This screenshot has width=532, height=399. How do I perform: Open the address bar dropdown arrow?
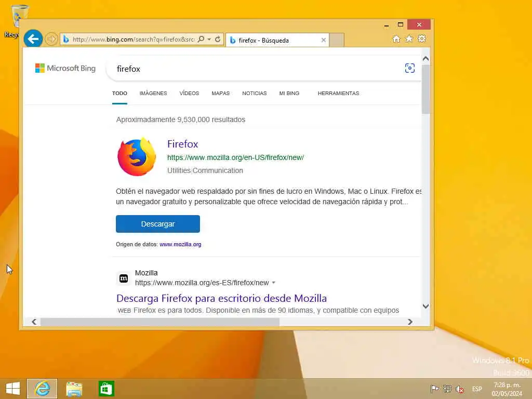tap(209, 39)
